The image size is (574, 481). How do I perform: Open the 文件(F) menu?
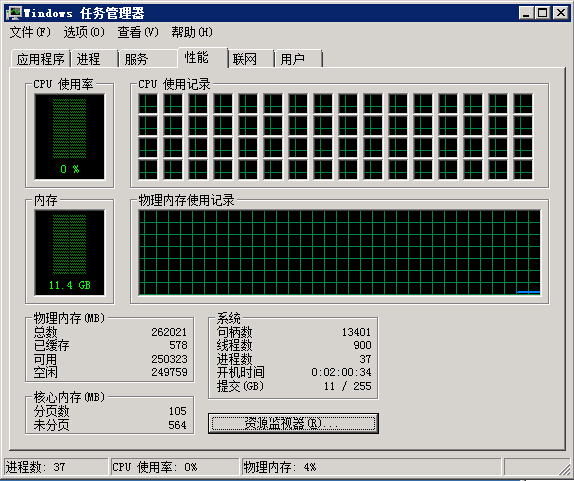(x=30, y=32)
